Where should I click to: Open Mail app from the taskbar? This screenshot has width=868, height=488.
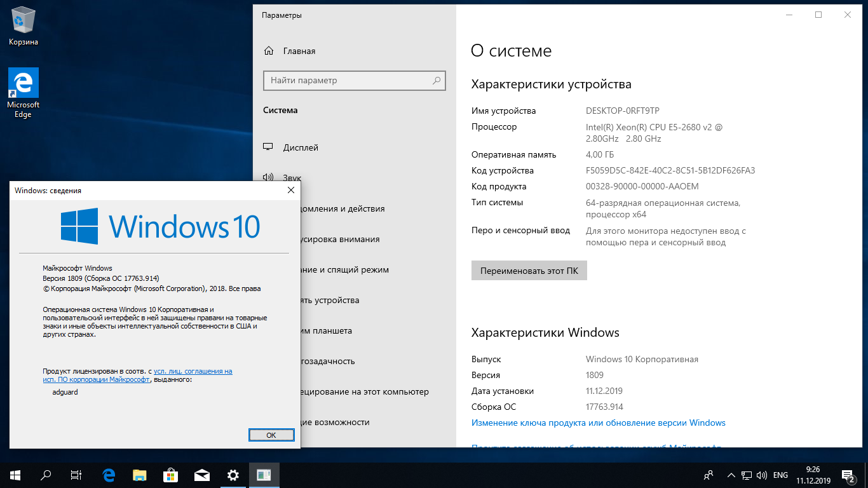[x=202, y=475]
